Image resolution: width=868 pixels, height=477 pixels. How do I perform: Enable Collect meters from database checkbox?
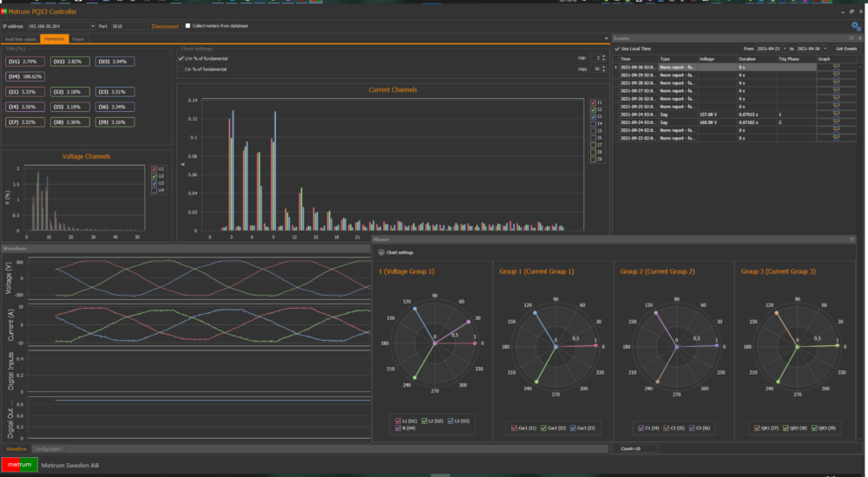(187, 25)
